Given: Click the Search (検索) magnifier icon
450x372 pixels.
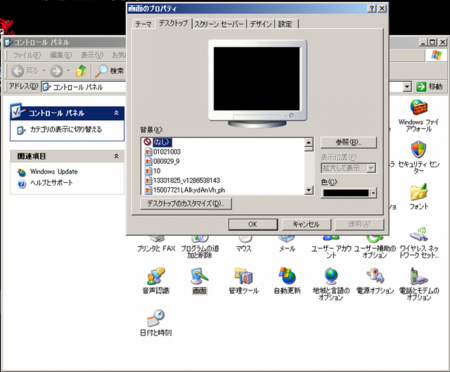Looking at the screenshot, I should (101, 71).
